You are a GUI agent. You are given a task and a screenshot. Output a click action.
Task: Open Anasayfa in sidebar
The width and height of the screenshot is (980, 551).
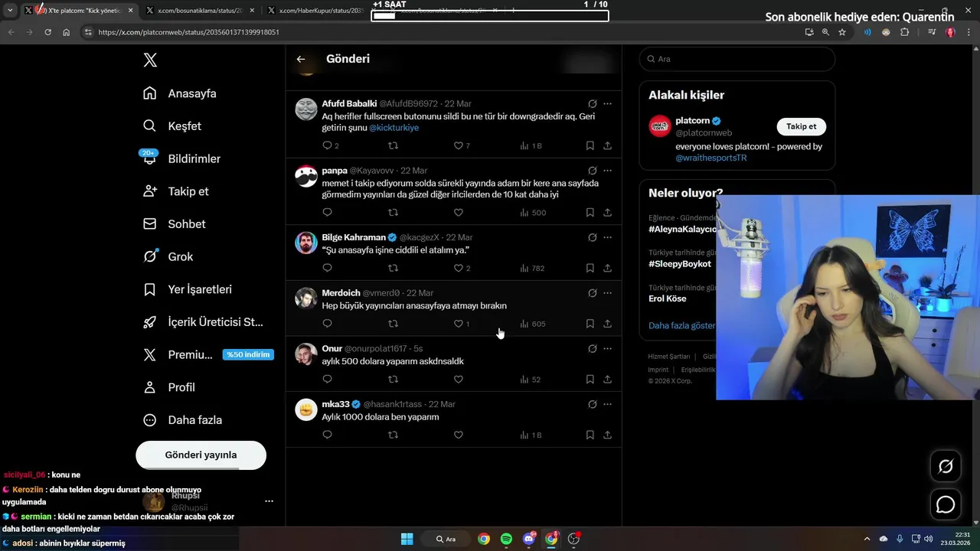(180, 93)
